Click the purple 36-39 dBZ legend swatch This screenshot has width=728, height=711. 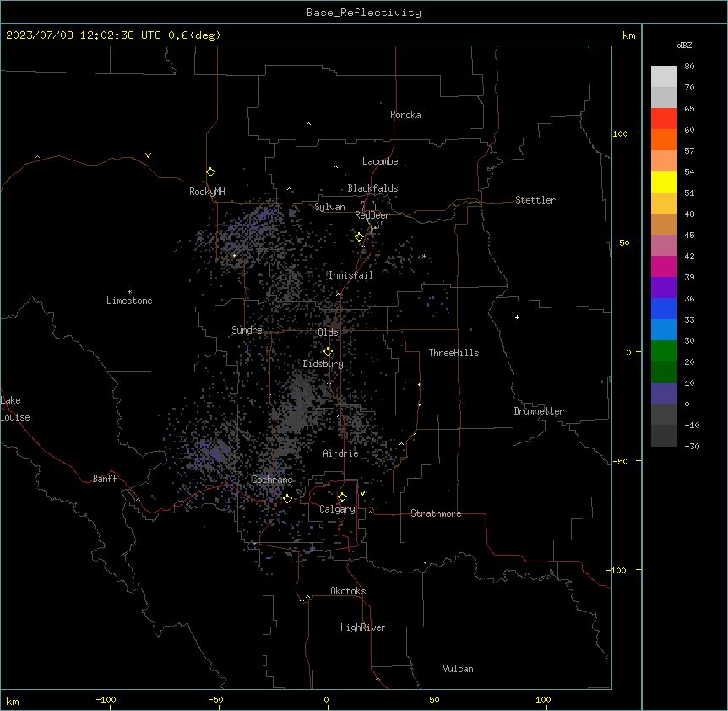pyautogui.click(x=664, y=287)
